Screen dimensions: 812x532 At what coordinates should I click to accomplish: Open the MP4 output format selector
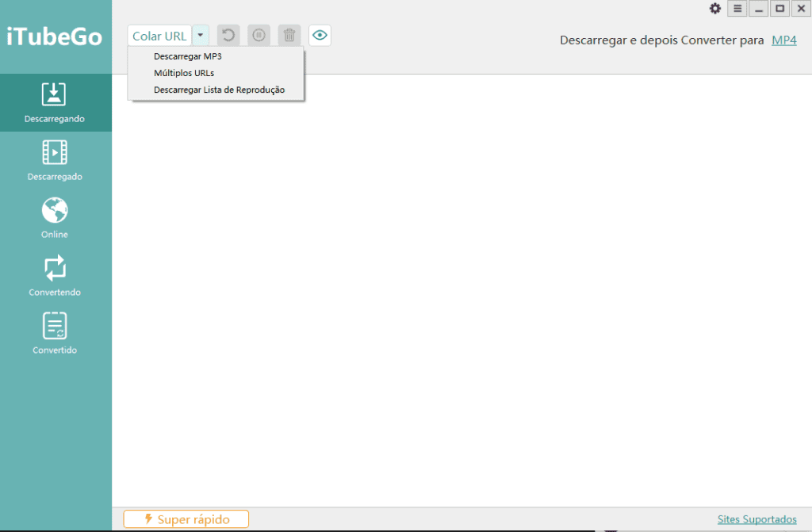pyautogui.click(x=783, y=40)
